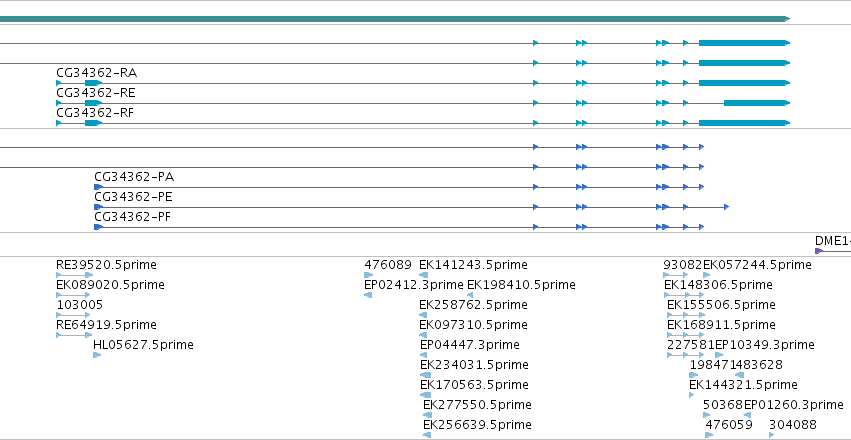
Task: Select EST EK141243.5prime label
Action: 473,265
